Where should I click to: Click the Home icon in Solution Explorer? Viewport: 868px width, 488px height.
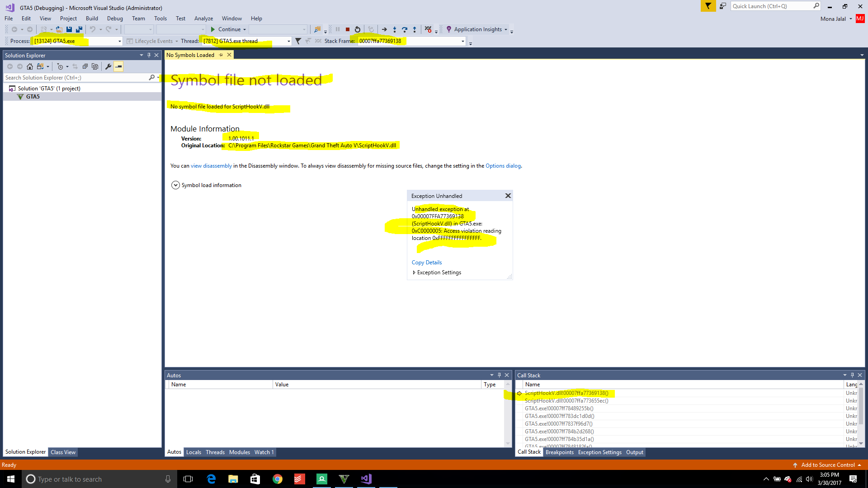[x=30, y=66]
